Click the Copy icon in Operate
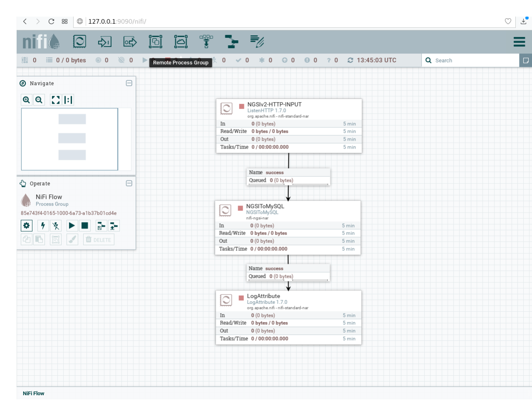The width and height of the screenshot is (532, 416). [27, 240]
